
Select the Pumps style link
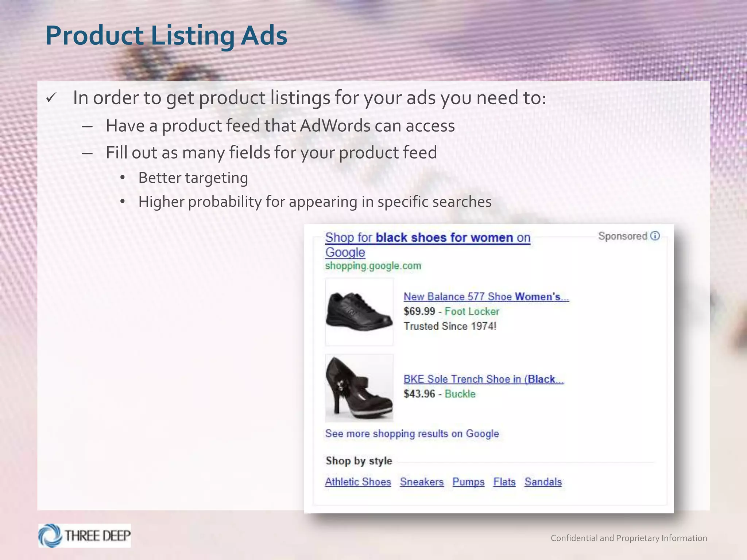pyautogui.click(x=468, y=482)
